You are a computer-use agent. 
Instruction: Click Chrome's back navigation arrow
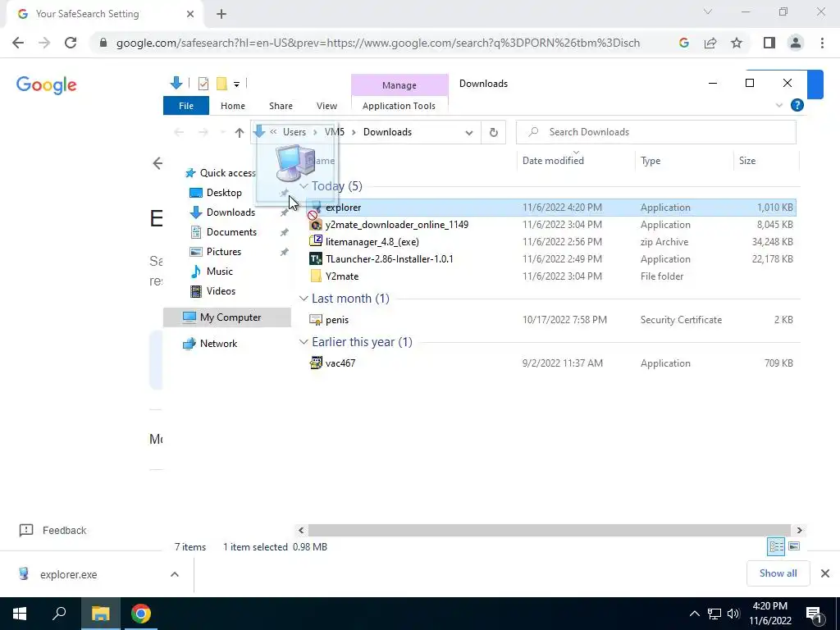point(18,43)
